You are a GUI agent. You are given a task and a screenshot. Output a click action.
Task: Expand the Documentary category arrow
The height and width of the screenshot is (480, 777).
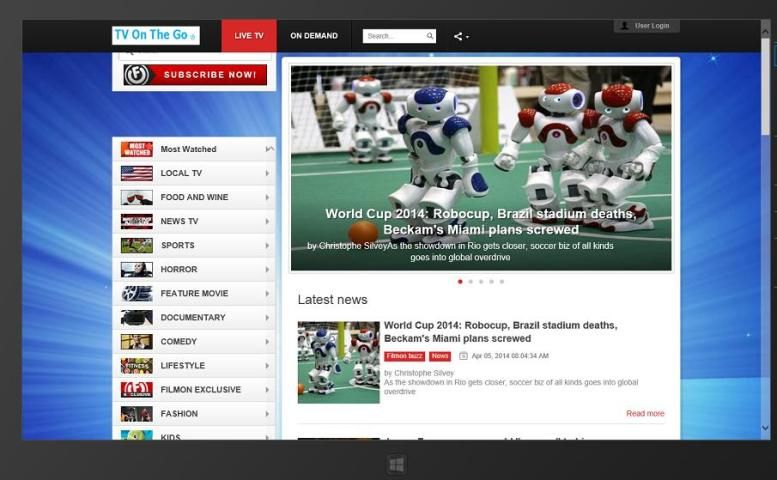[267, 317]
